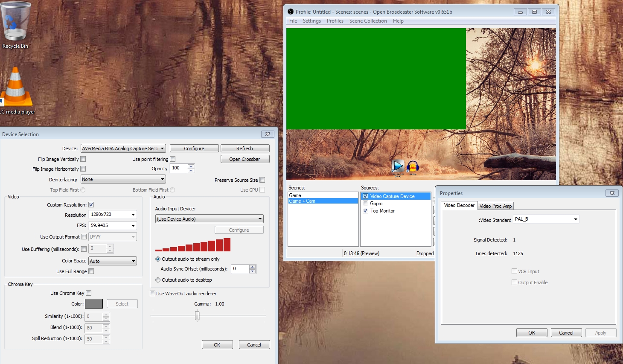Open the Recycle Bin desktop icon

point(16,26)
